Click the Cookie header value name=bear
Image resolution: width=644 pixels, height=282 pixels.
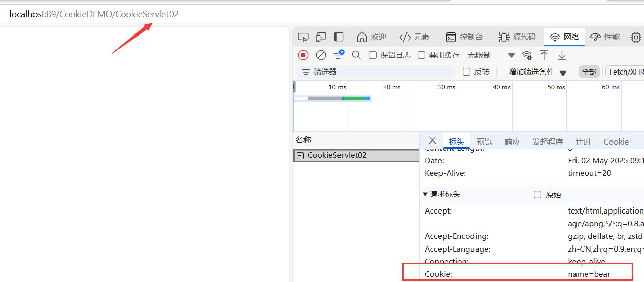[589, 274]
